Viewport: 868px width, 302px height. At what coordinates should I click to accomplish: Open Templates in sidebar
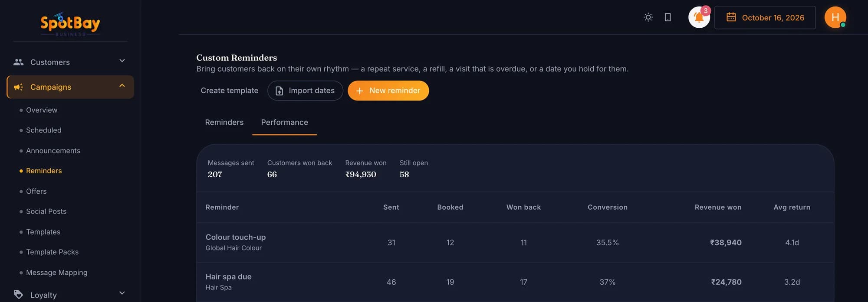[x=43, y=232]
